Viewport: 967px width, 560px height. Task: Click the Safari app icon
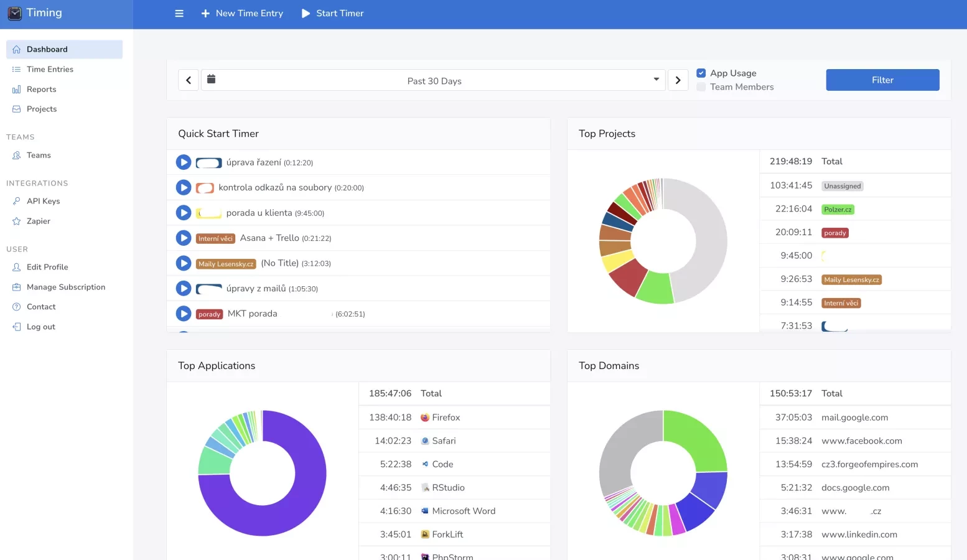click(x=425, y=441)
